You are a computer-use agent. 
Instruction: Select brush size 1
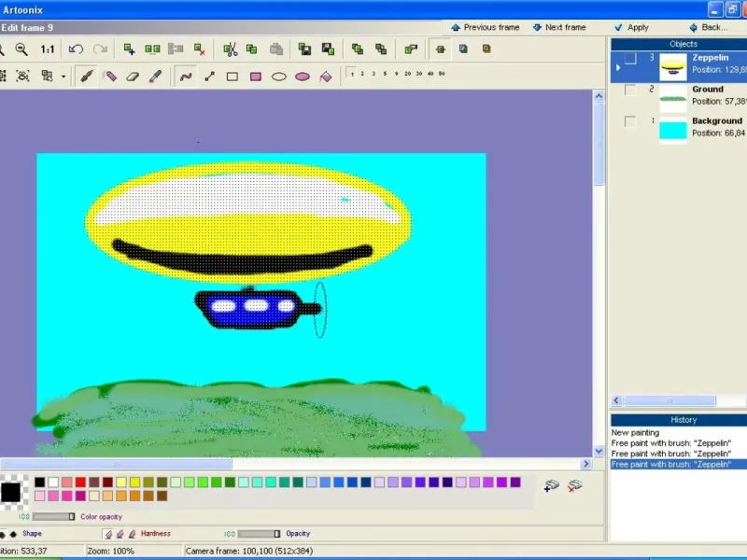(x=352, y=74)
